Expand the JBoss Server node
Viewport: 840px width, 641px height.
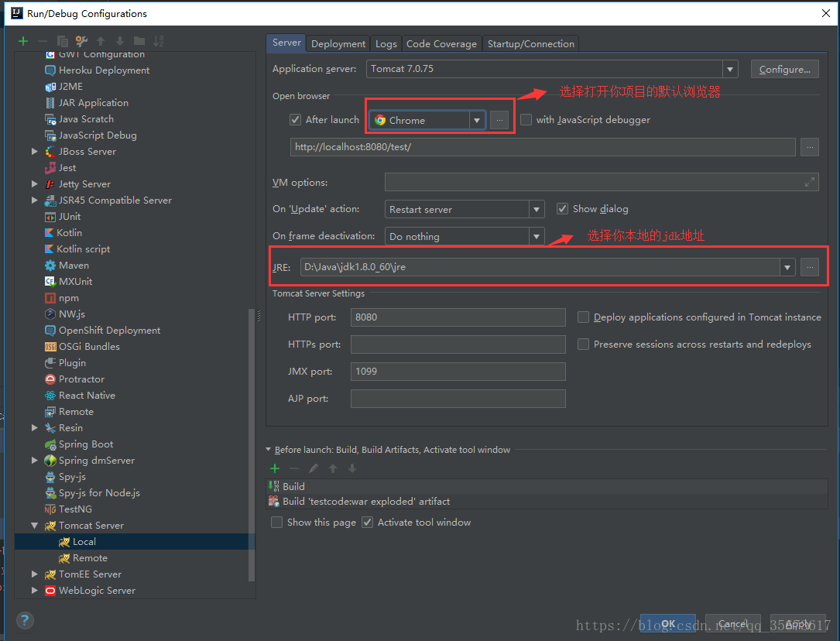coord(34,152)
